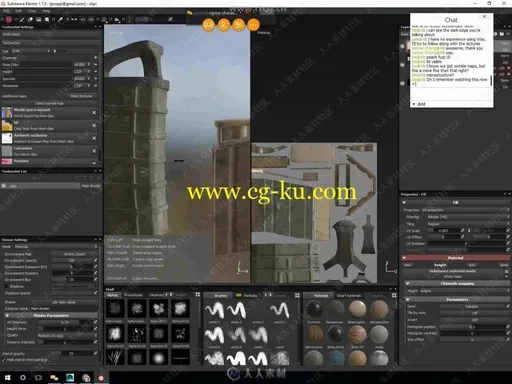Open the Tiling Repeat dropdown

pyautogui.click(x=468, y=224)
